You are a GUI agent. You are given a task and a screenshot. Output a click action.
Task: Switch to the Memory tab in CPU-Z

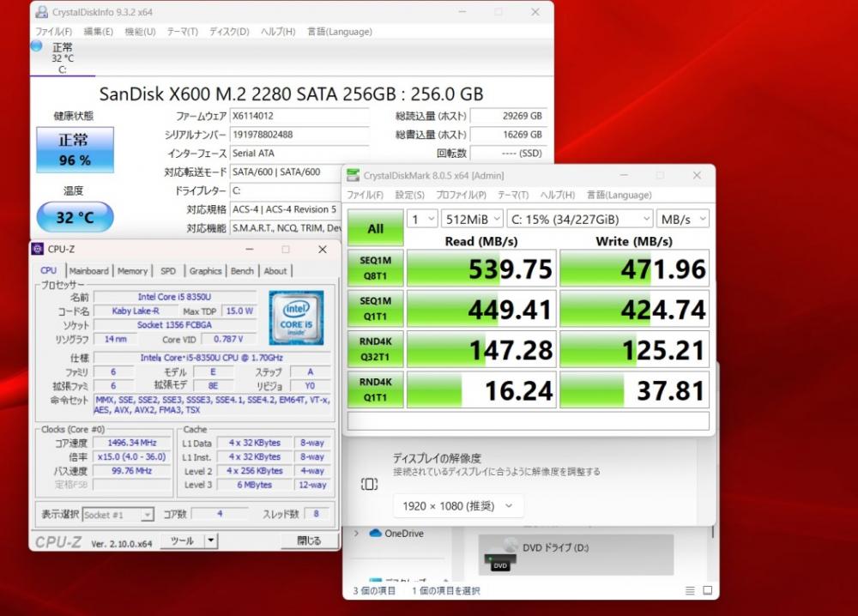pos(132,271)
